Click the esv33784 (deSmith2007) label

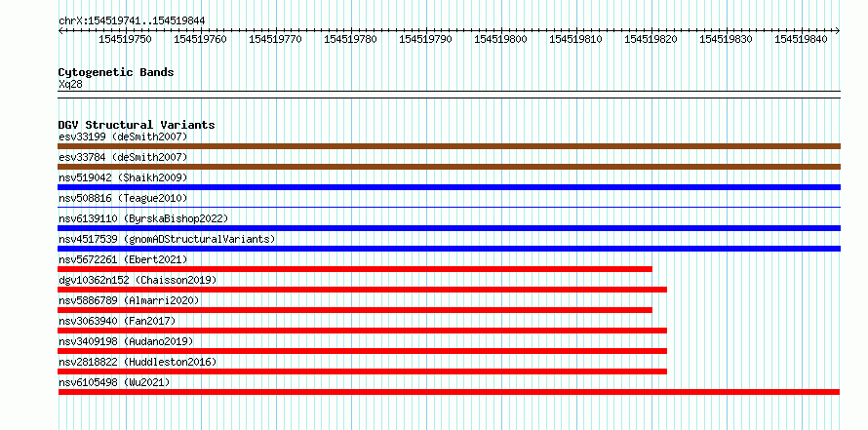pyautogui.click(x=123, y=157)
